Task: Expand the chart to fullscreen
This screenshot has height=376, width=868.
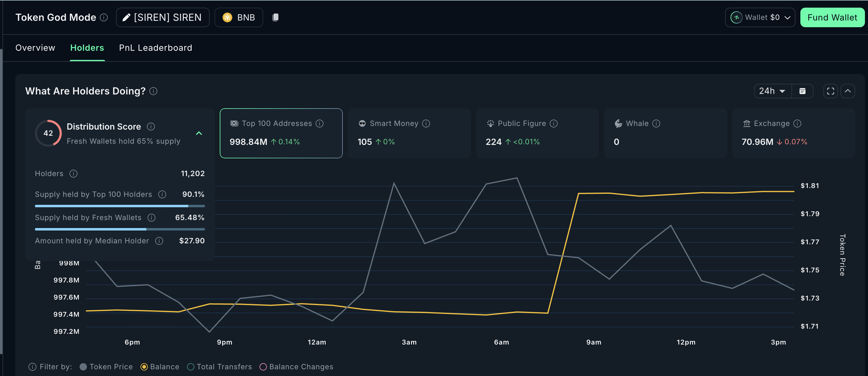Action: (830, 91)
